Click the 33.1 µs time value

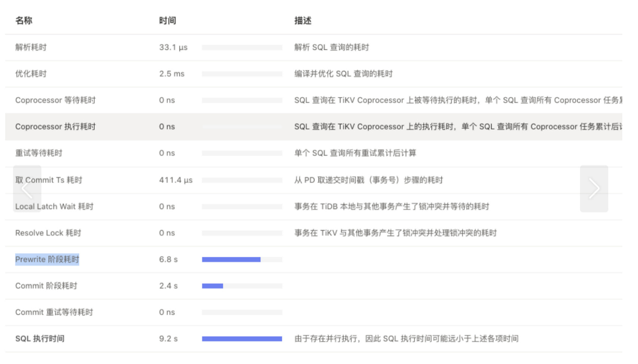(173, 47)
